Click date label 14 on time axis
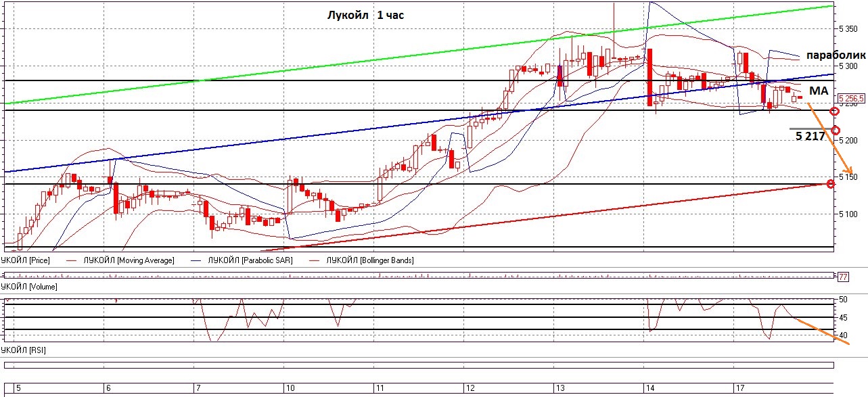The height and width of the screenshot is (397, 868). [649, 388]
